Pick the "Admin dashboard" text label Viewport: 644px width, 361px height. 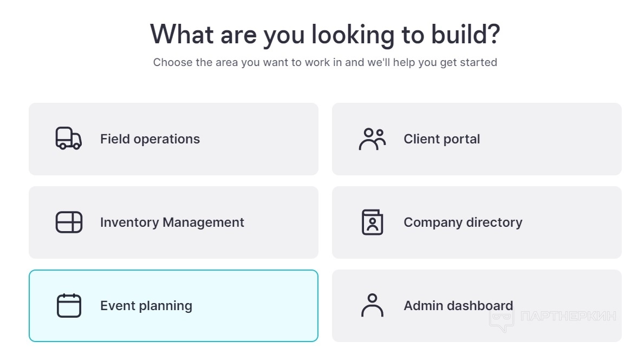tap(458, 306)
